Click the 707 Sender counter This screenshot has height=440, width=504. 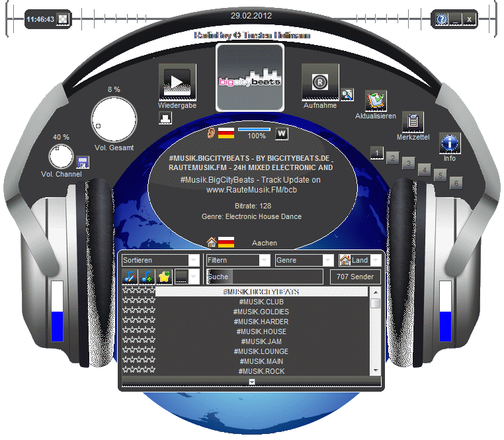[355, 277]
